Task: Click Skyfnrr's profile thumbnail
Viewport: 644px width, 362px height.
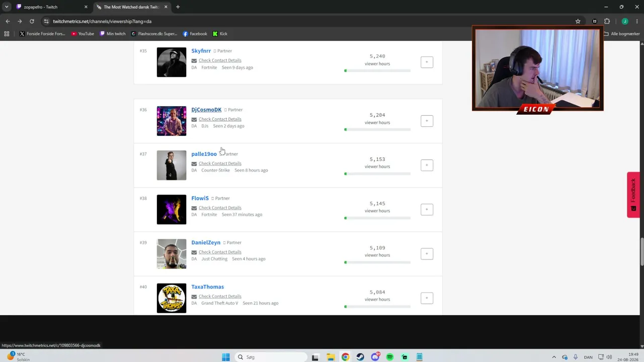Action: [172, 62]
